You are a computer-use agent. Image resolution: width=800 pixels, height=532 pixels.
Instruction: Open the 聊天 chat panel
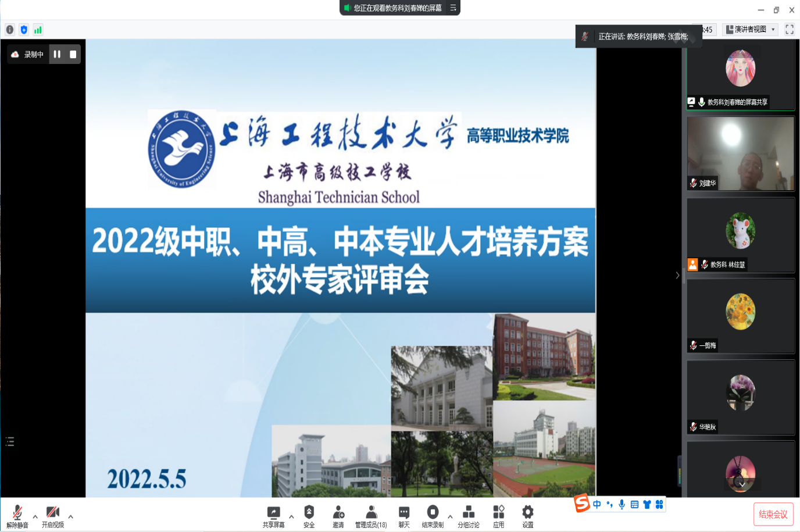coord(404,516)
